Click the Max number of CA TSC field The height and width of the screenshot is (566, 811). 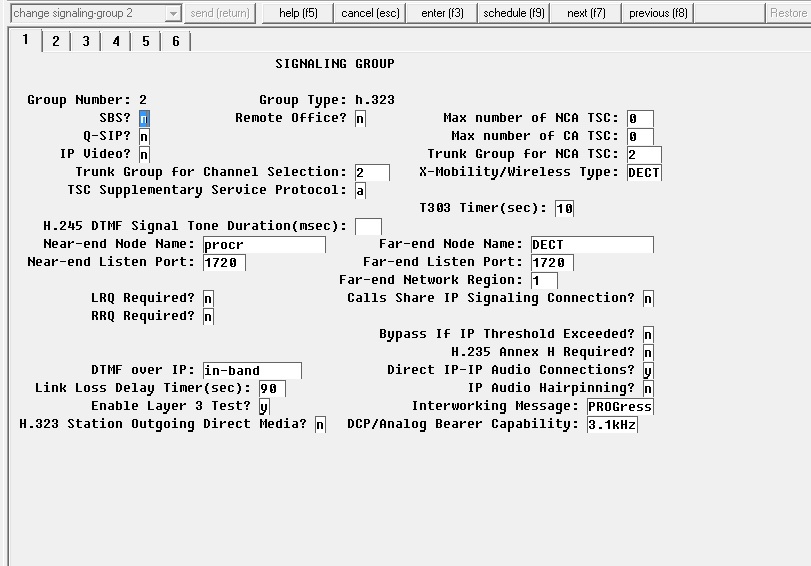[640, 137]
